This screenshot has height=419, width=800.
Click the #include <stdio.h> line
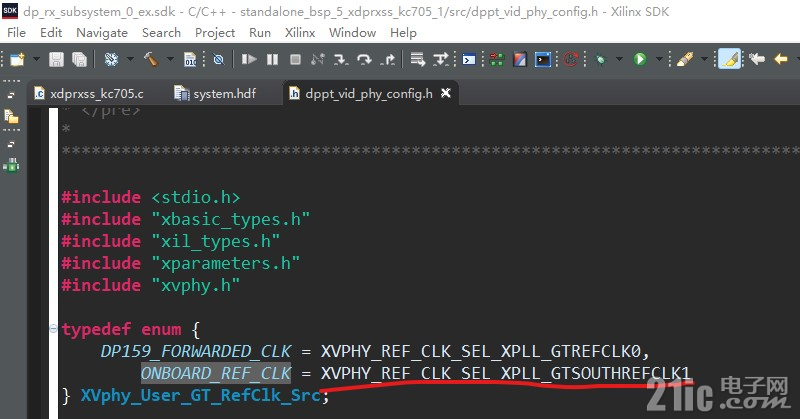[151, 197]
